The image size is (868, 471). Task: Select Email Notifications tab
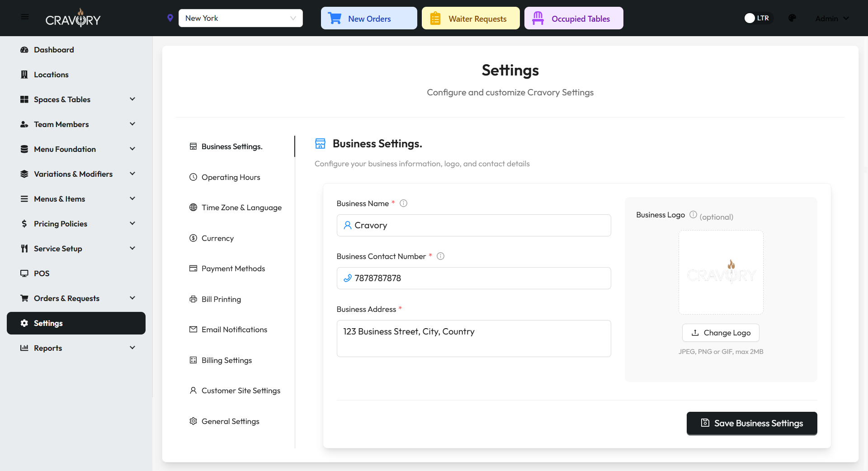pyautogui.click(x=235, y=330)
